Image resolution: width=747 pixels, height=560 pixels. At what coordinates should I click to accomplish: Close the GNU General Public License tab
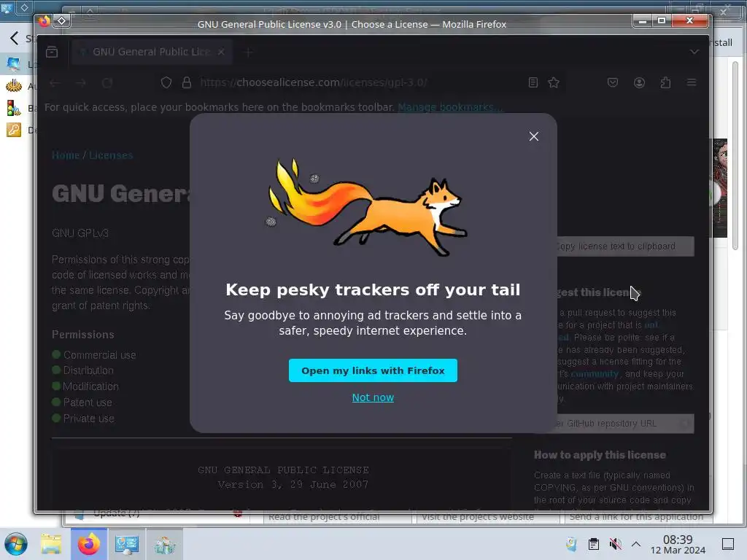pyautogui.click(x=221, y=52)
